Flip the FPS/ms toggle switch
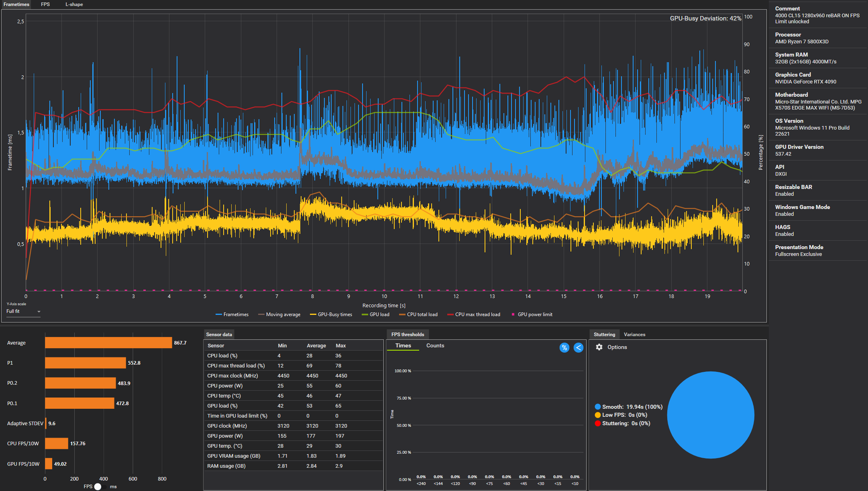 [x=101, y=487]
